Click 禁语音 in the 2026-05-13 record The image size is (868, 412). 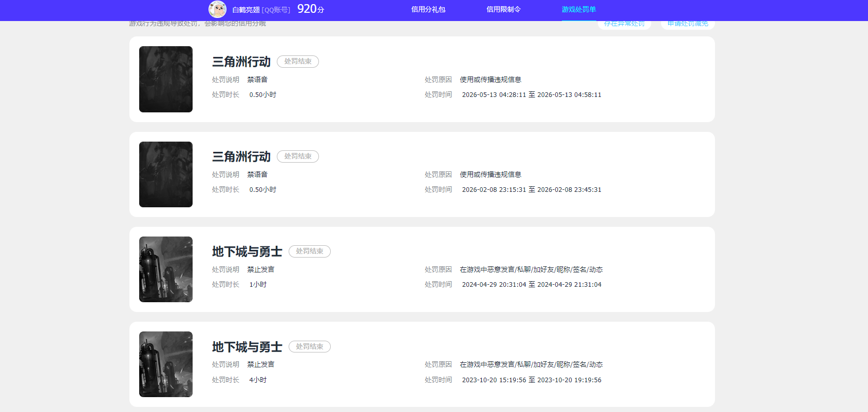(257, 80)
